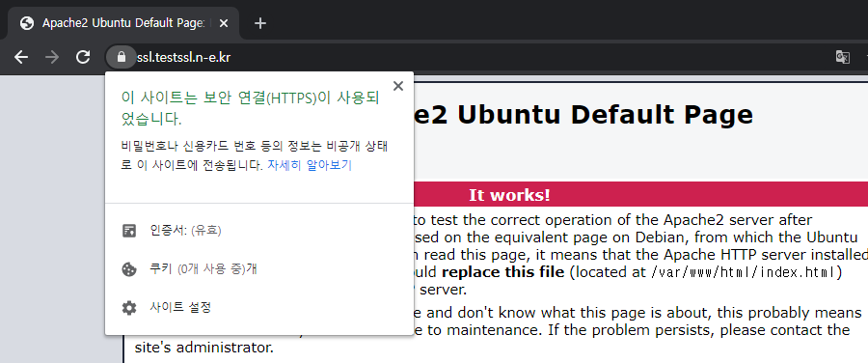Click the address bar URL ssl.testssl.n-e.kr

184,57
